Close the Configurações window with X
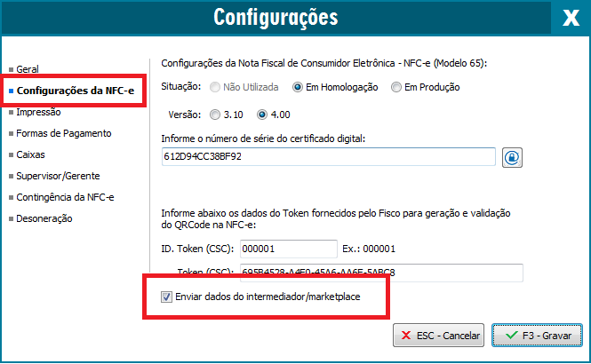Viewport: 591px width, 364px height. (570, 18)
